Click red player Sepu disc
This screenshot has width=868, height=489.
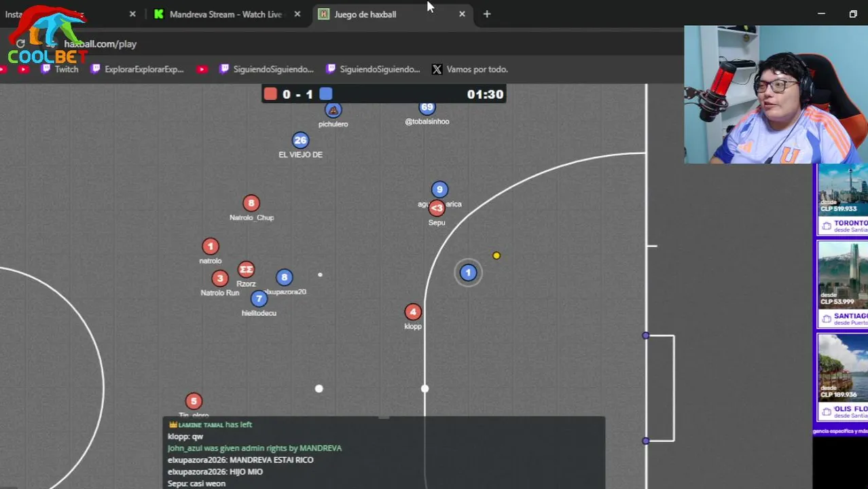tap(437, 209)
